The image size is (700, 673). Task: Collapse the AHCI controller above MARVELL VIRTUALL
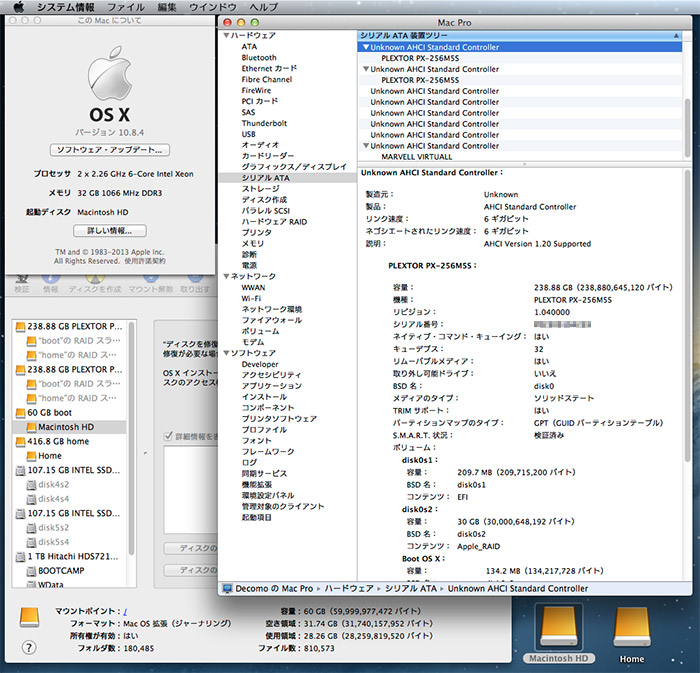pos(366,145)
